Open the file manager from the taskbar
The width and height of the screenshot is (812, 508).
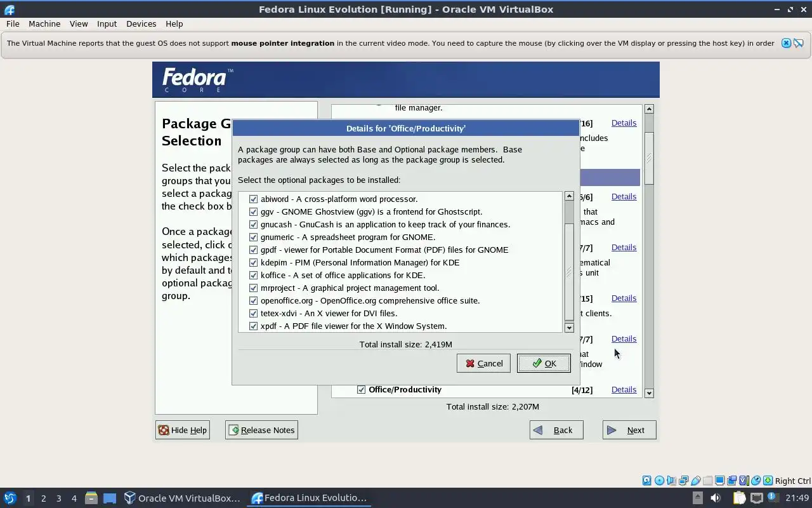pos(91,498)
